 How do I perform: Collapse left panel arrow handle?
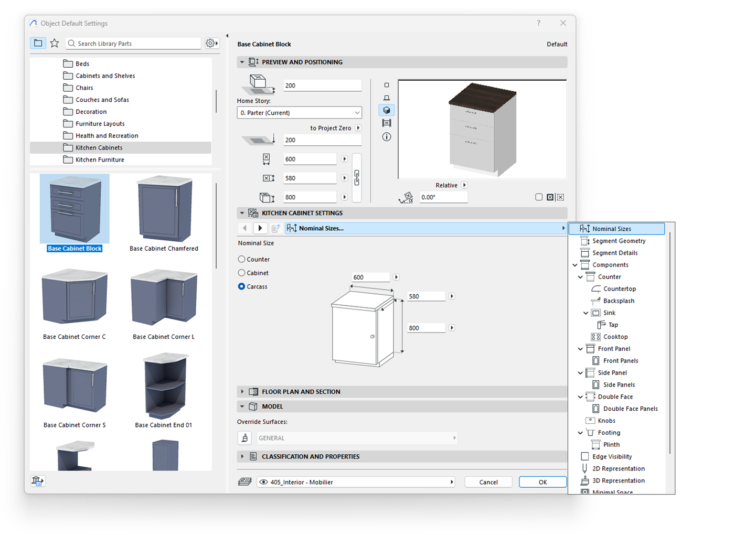click(x=227, y=36)
